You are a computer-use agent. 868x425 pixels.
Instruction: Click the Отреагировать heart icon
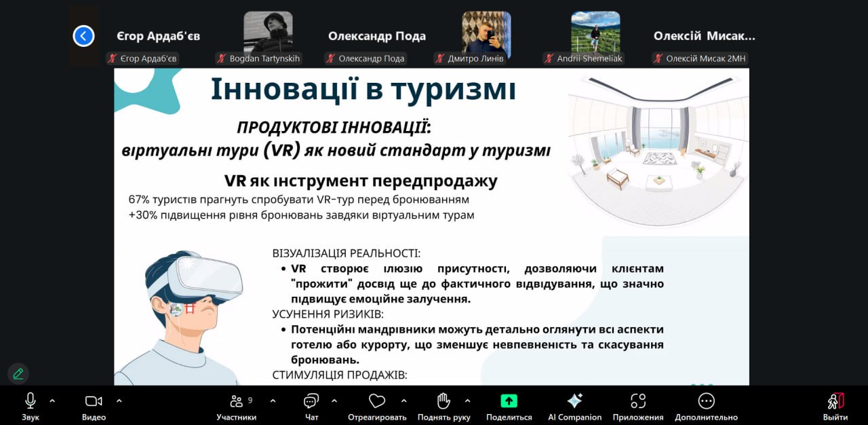pos(377,401)
